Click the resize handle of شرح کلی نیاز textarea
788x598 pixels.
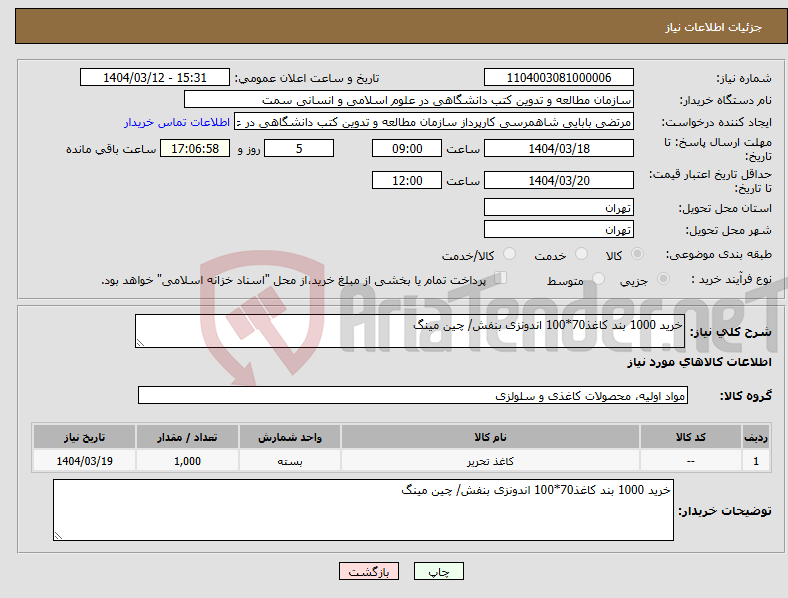140,343
